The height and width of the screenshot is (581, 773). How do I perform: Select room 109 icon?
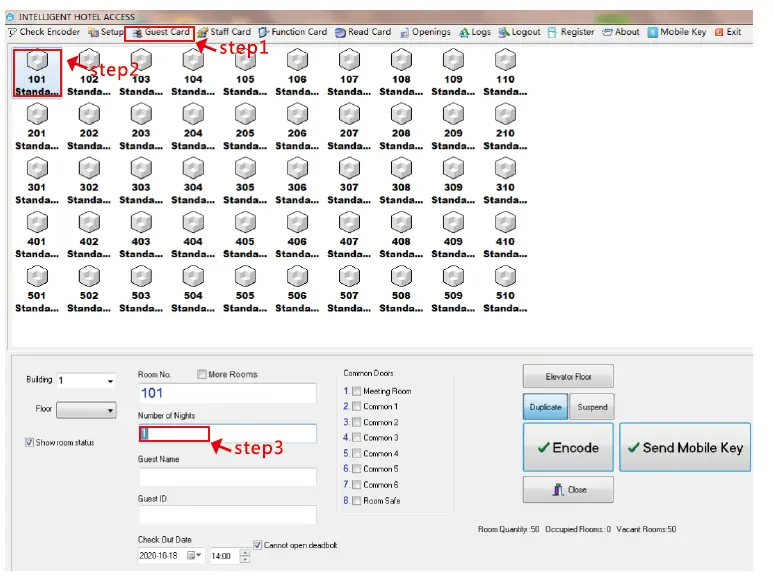coord(453,61)
